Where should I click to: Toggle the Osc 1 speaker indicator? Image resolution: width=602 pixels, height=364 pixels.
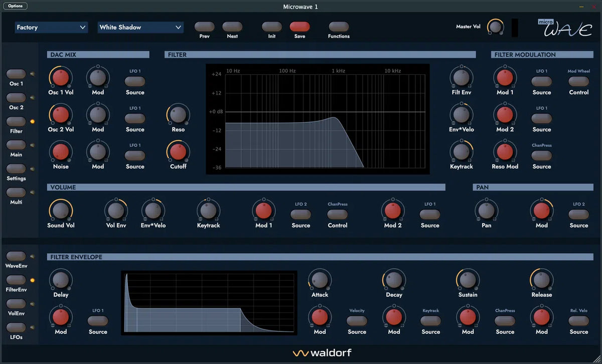33,74
